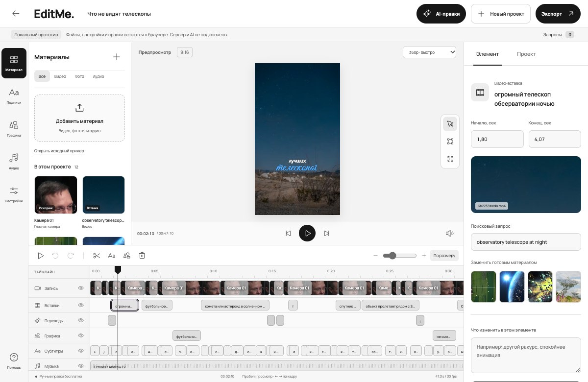The height and width of the screenshot is (382, 588).
Task: Click the AI-правки button
Action: click(x=441, y=14)
